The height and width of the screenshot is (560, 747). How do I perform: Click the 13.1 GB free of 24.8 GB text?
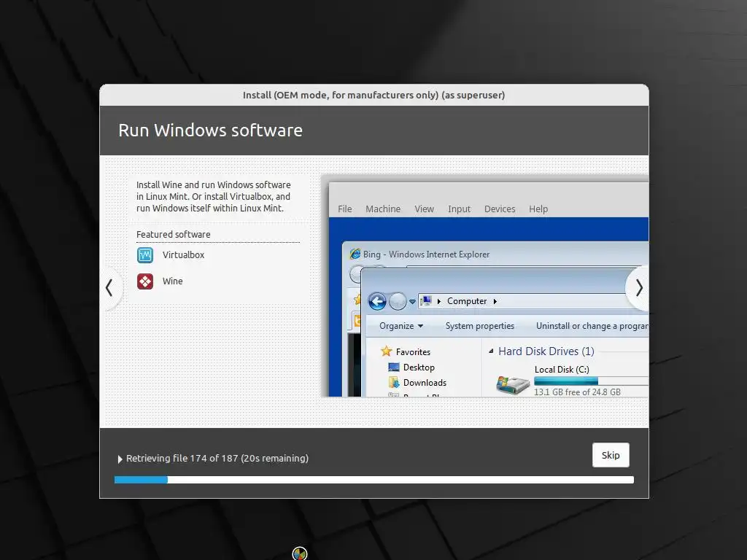coord(577,392)
